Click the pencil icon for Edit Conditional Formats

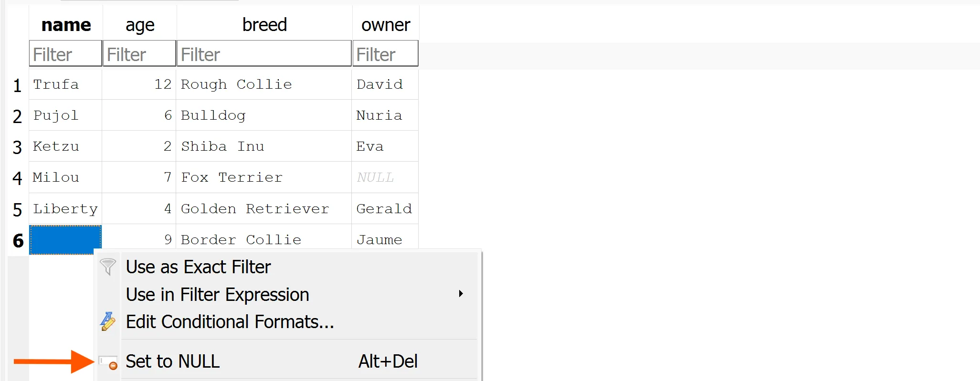click(108, 322)
